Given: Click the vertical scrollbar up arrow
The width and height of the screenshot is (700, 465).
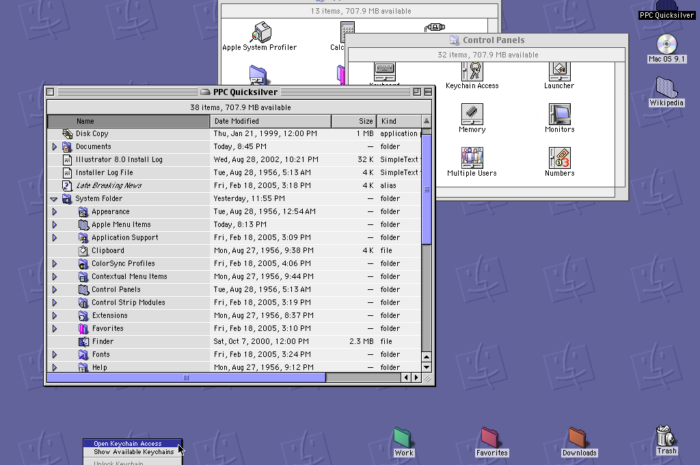Looking at the screenshot, I should click(x=426, y=357).
